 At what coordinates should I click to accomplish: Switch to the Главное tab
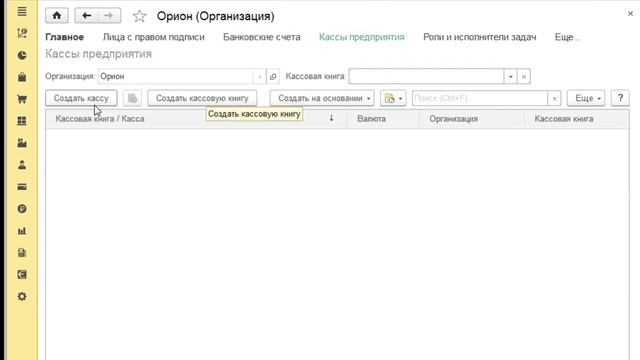pos(64,37)
